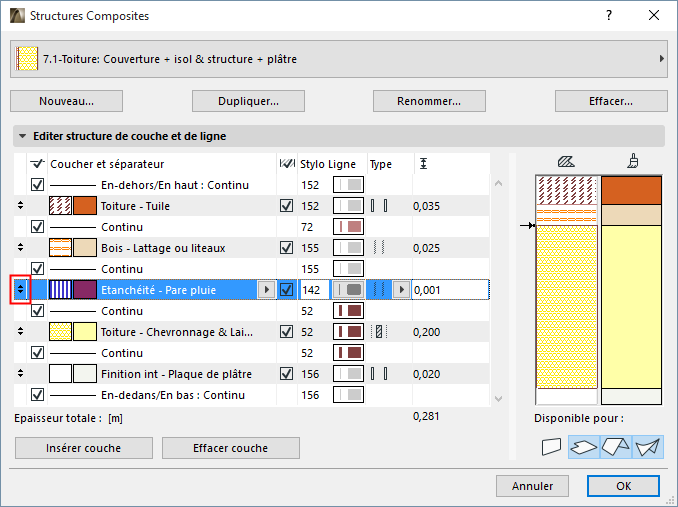
Task: Click line pen icon of Toiture - Tuile row
Action: coord(348,206)
